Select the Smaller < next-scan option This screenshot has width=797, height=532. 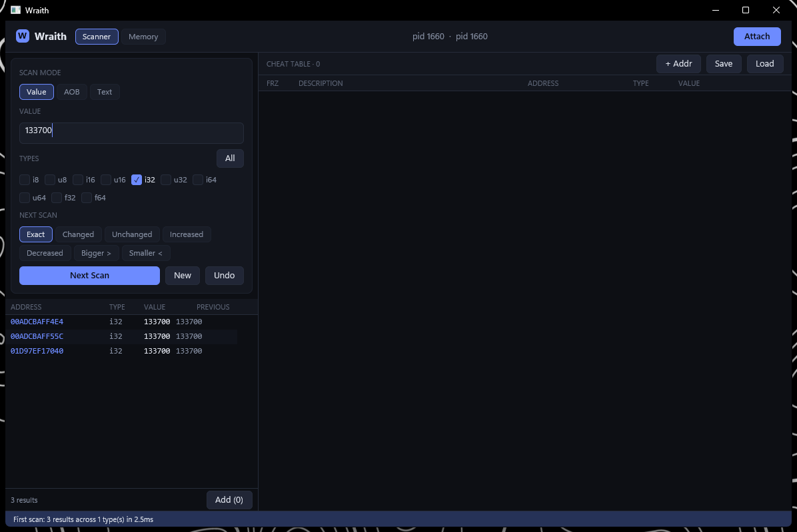pyautogui.click(x=146, y=253)
